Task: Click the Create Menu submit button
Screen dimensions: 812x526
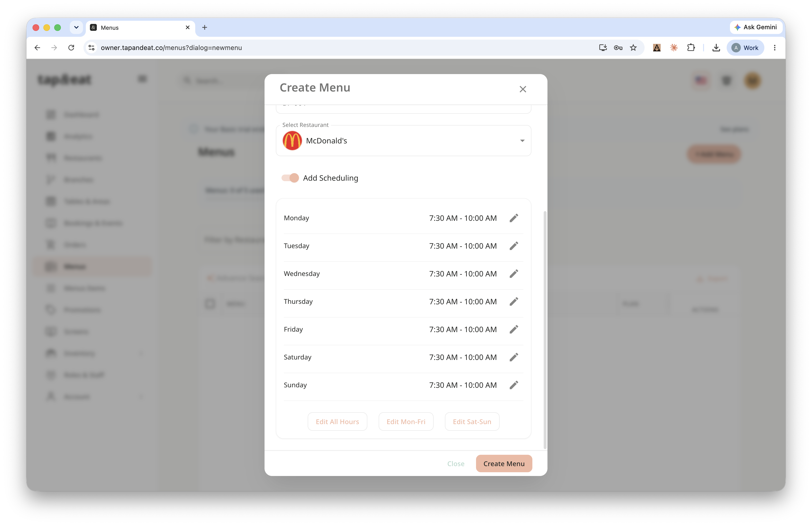Action: point(504,463)
